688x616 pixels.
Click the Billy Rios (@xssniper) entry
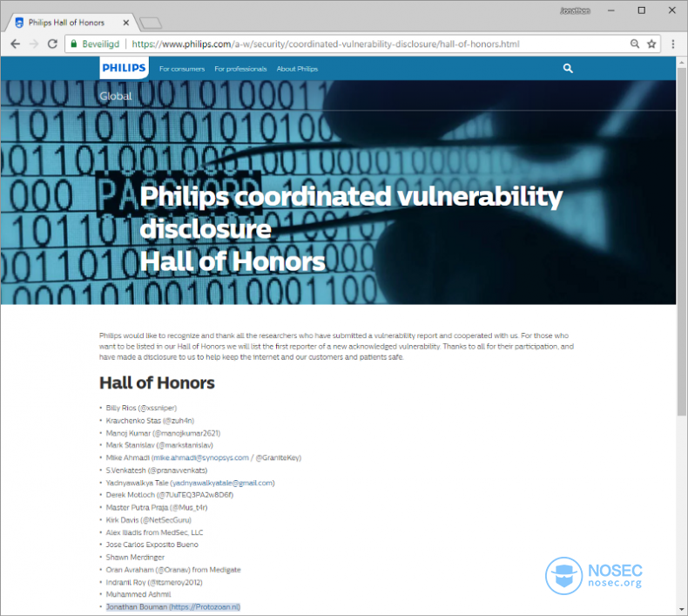(141, 408)
